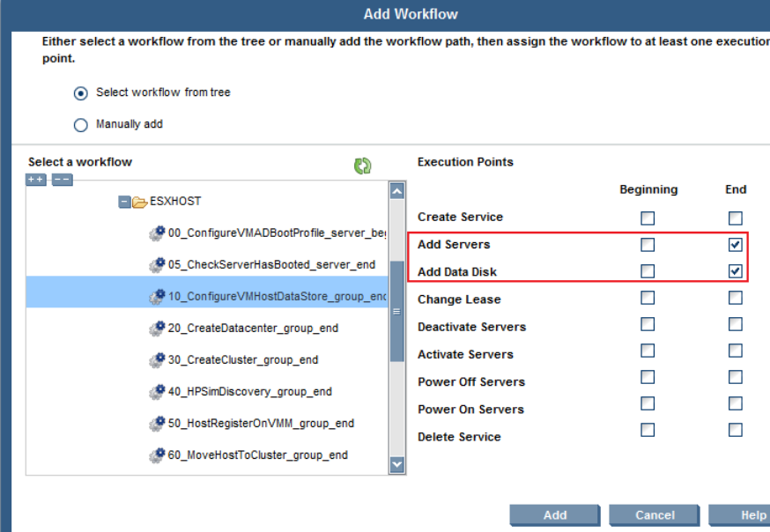Click gear icon beside 05_CheckServerHasBooted_server_end
The width and height of the screenshot is (770, 532).
pyautogui.click(x=157, y=265)
